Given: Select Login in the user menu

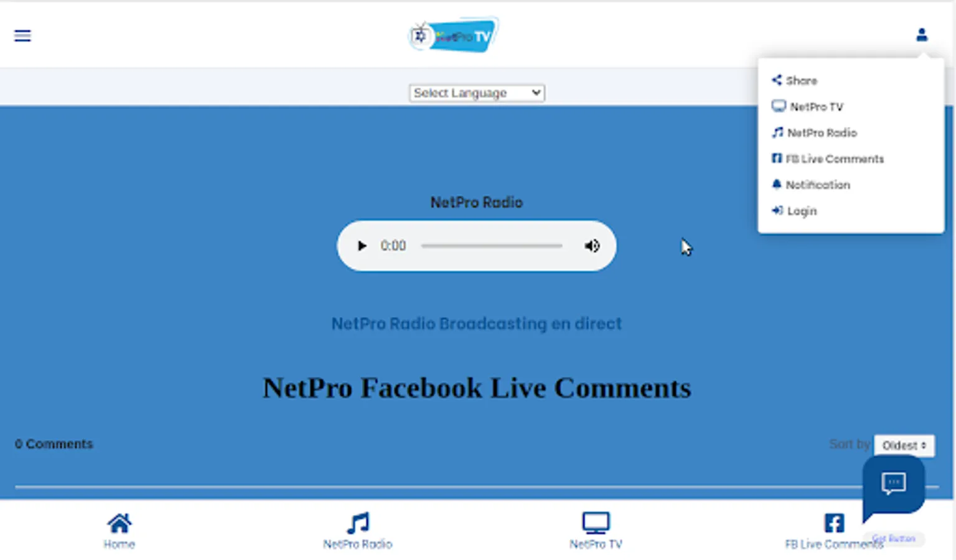Looking at the screenshot, I should pos(802,211).
